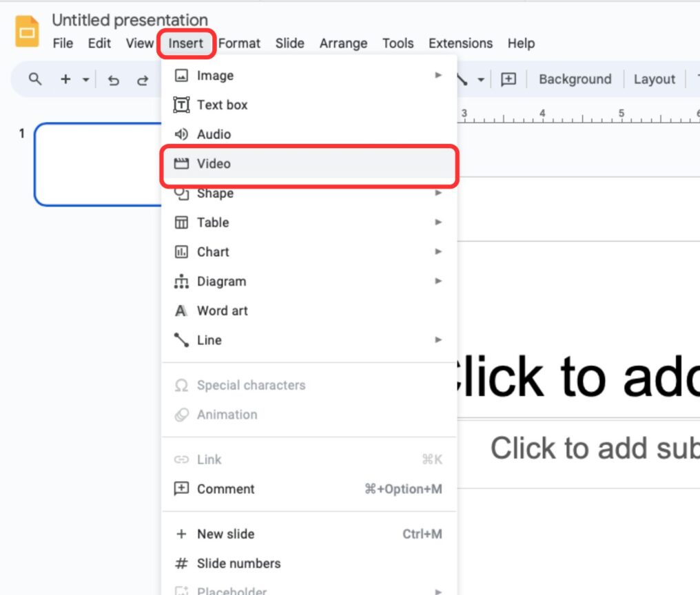Click the Word art A icon
This screenshot has height=595, width=700.
click(181, 311)
